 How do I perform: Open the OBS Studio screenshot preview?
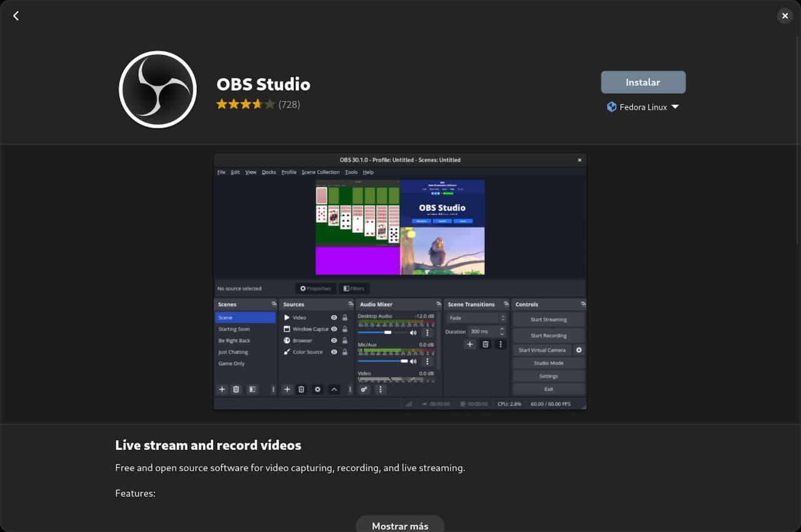point(400,282)
